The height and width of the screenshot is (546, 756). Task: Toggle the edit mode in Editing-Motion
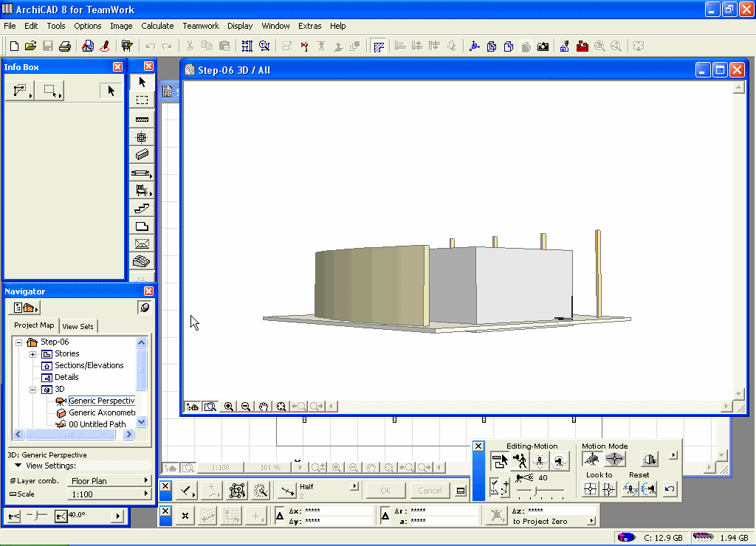(x=500, y=461)
